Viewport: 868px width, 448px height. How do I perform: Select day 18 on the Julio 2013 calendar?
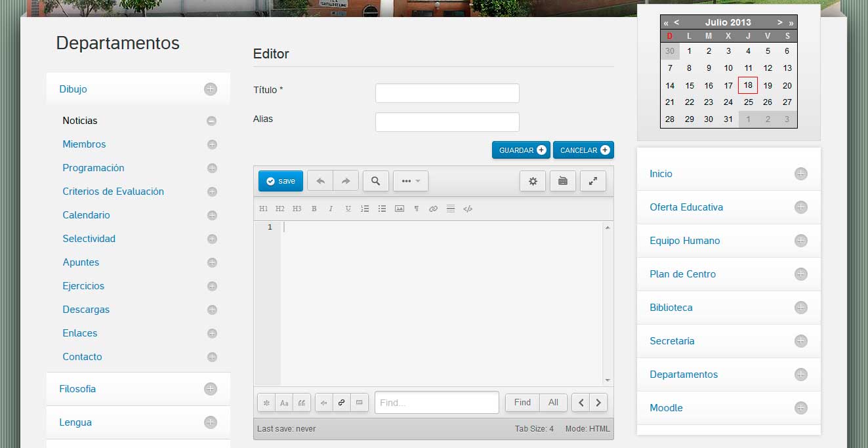pyautogui.click(x=747, y=85)
